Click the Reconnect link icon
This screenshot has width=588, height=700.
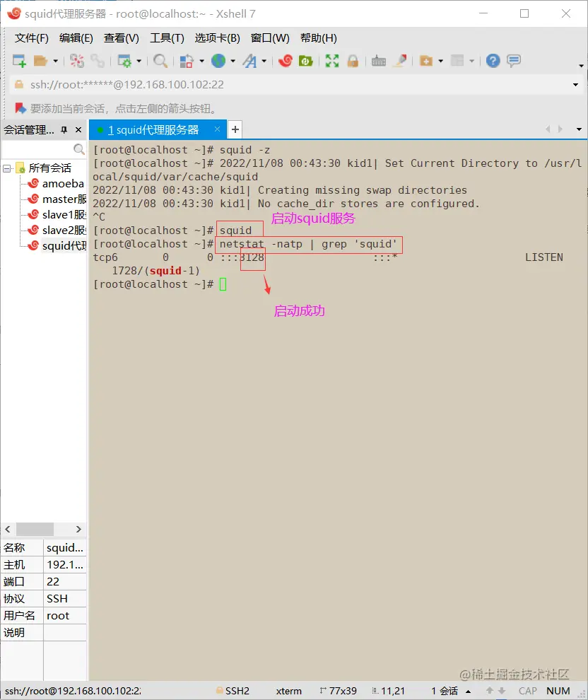click(x=98, y=61)
